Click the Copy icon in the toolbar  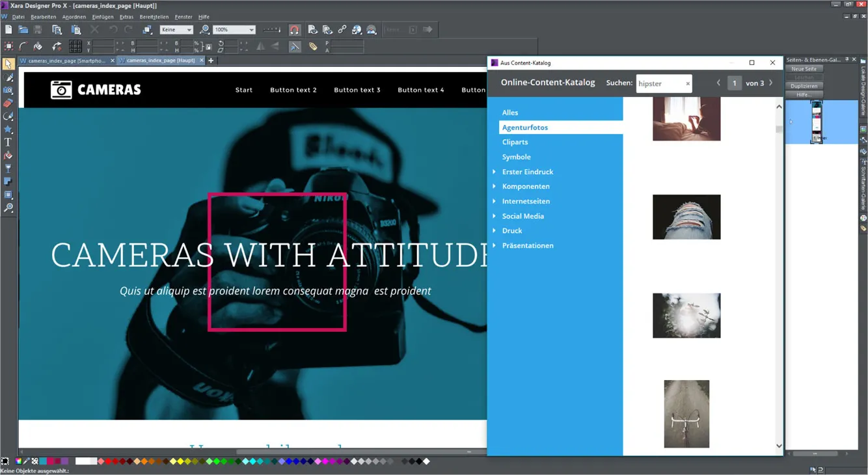57,29
